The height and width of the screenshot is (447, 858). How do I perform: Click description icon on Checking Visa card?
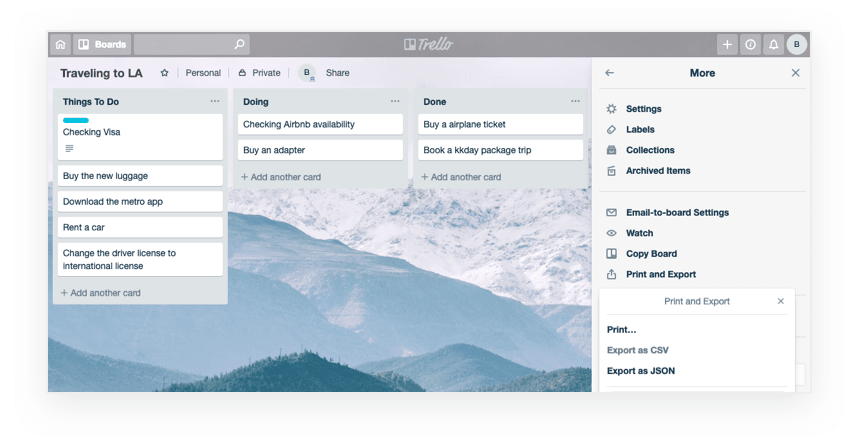click(69, 148)
